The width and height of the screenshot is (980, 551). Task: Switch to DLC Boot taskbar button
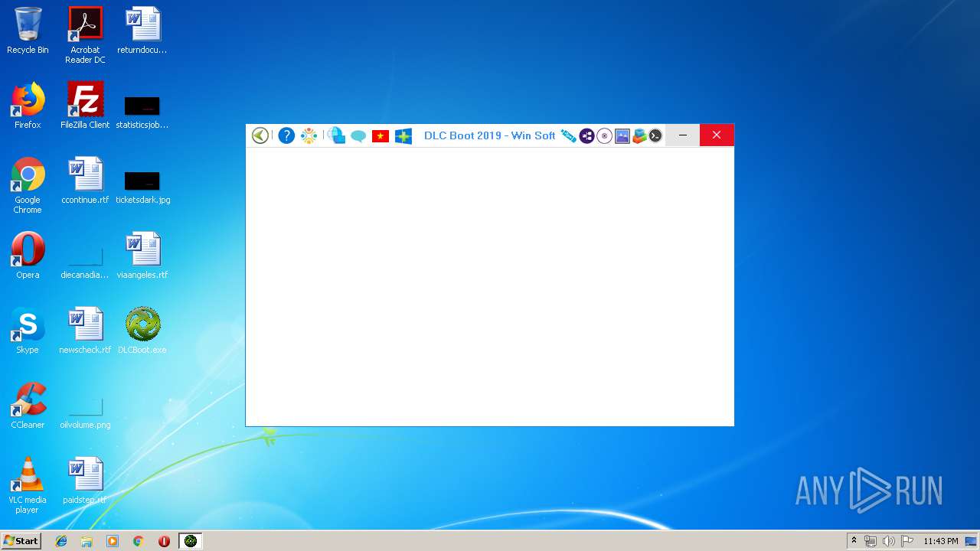[191, 541]
